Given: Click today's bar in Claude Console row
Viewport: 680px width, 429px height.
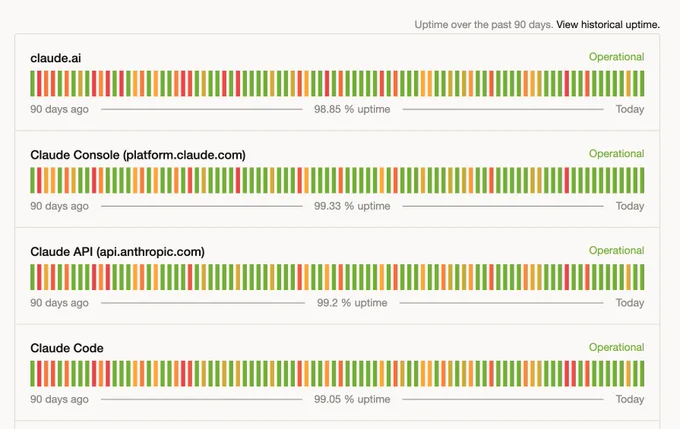Looking at the screenshot, I should 642,180.
